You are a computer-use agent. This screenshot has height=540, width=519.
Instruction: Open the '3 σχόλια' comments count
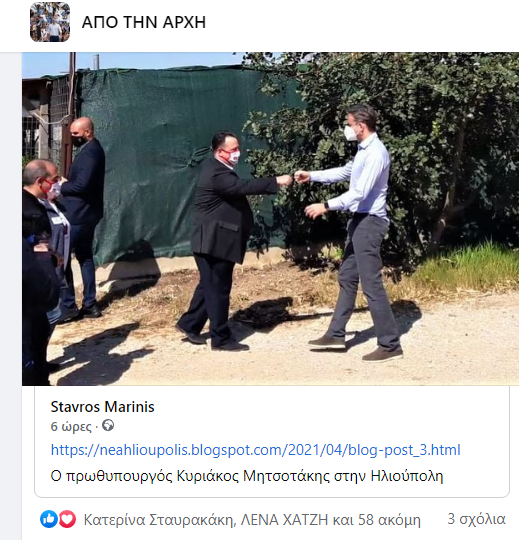coord(476,519)
